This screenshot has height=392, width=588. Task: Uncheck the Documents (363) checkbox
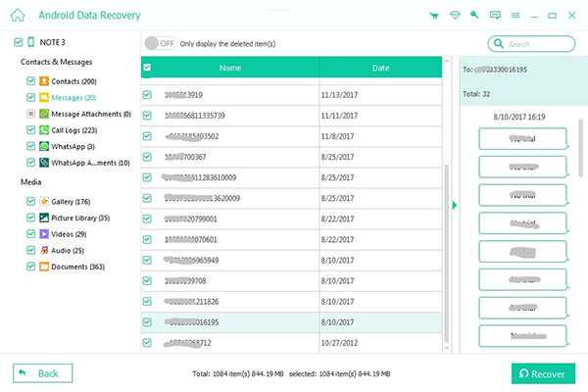pos(30,267)
